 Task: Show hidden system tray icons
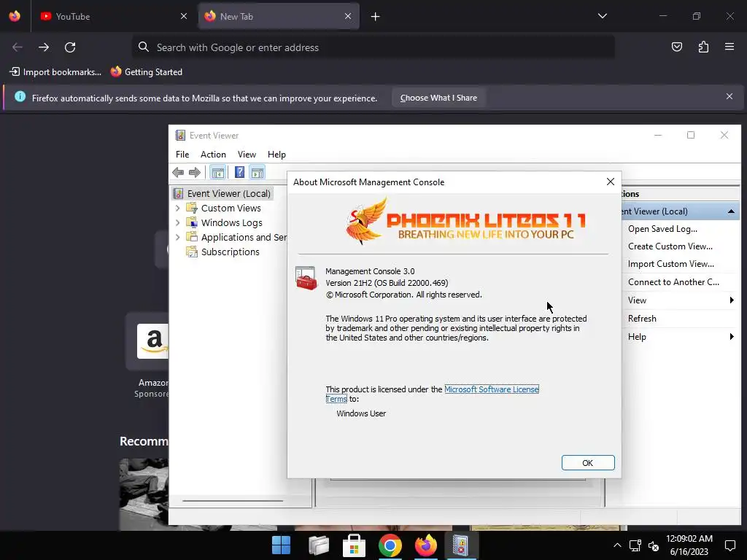[617, 545]
